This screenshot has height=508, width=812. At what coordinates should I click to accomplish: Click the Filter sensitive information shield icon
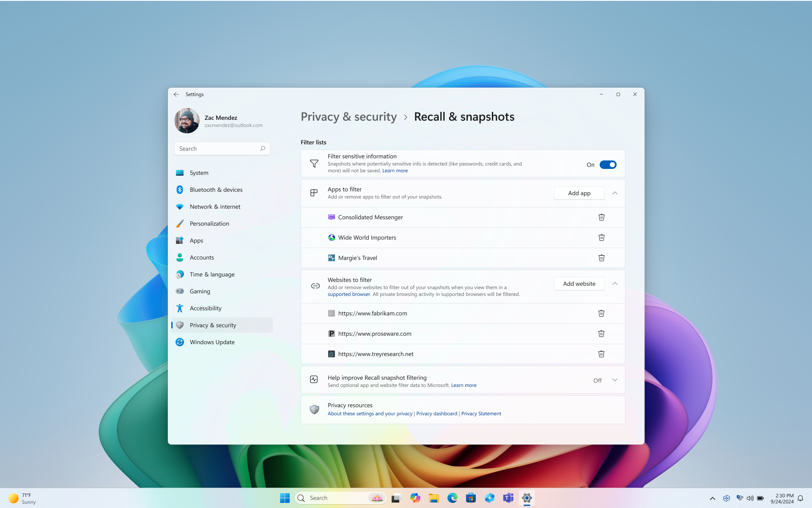314,163
